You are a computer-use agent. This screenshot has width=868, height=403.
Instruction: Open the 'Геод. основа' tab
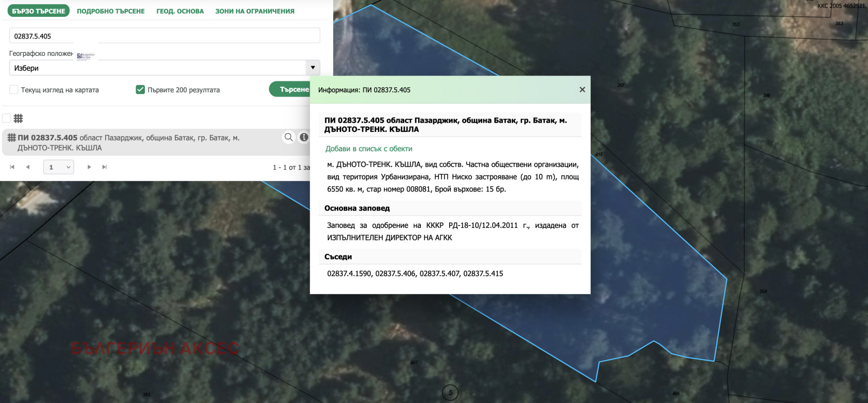coord(180,11)
